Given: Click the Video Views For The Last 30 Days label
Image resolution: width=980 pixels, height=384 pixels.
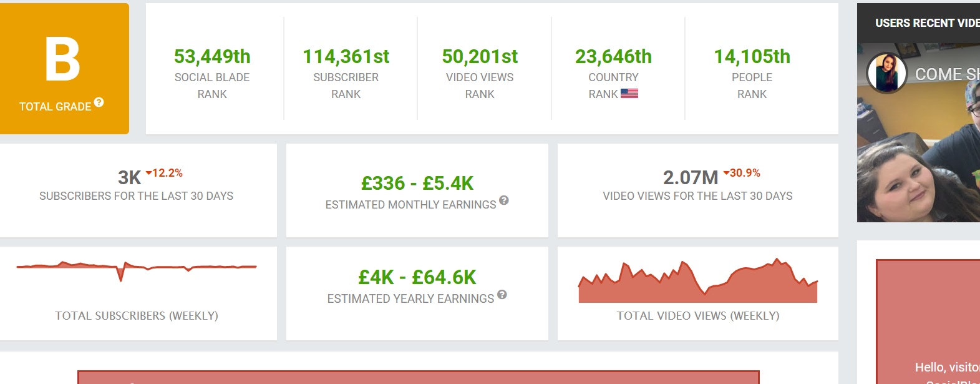Looking at the screenshot, I should click(x=698, y=196).
